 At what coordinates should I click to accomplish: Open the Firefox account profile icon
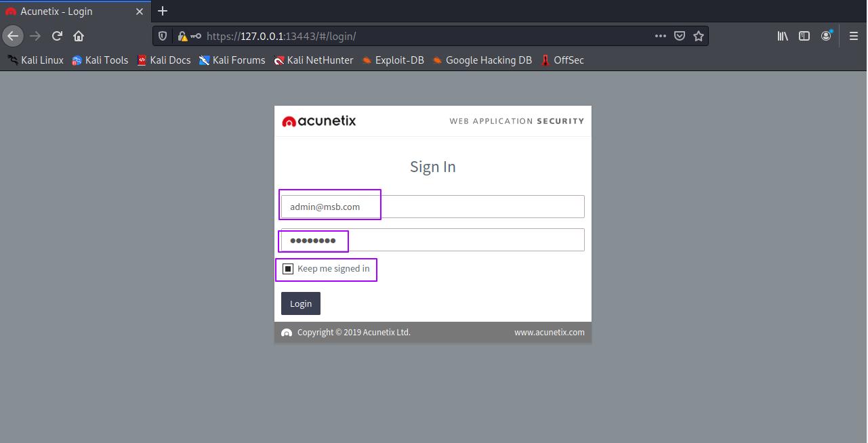tap(826, 36)
